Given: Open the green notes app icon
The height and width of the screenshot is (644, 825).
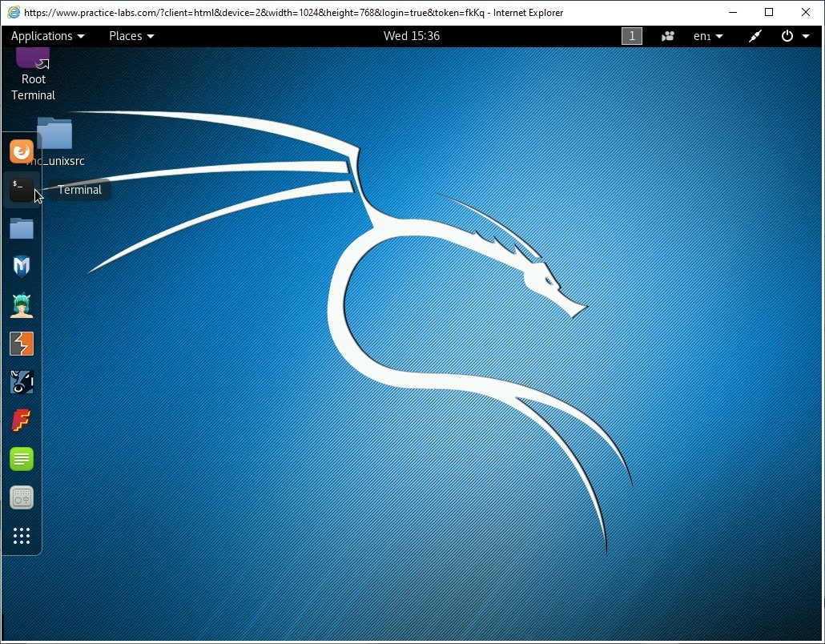Looking at the screenshot, I should tap(22, 459).
